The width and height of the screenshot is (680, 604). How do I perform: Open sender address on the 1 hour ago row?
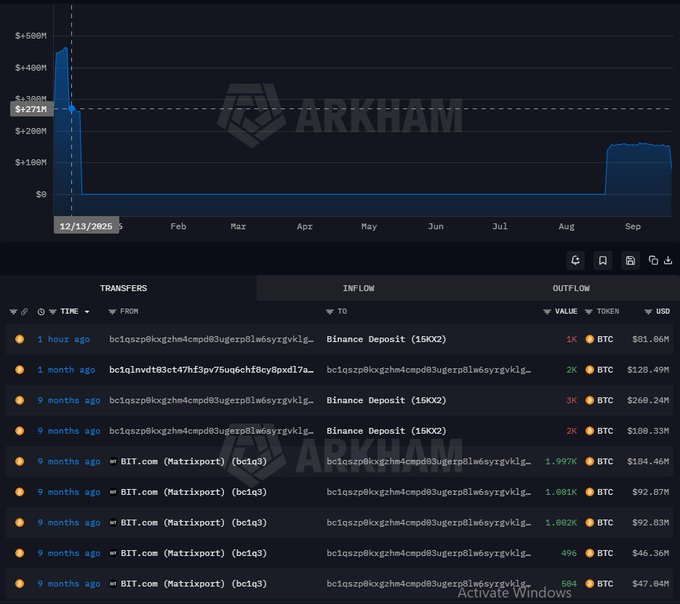click(211, 339)
